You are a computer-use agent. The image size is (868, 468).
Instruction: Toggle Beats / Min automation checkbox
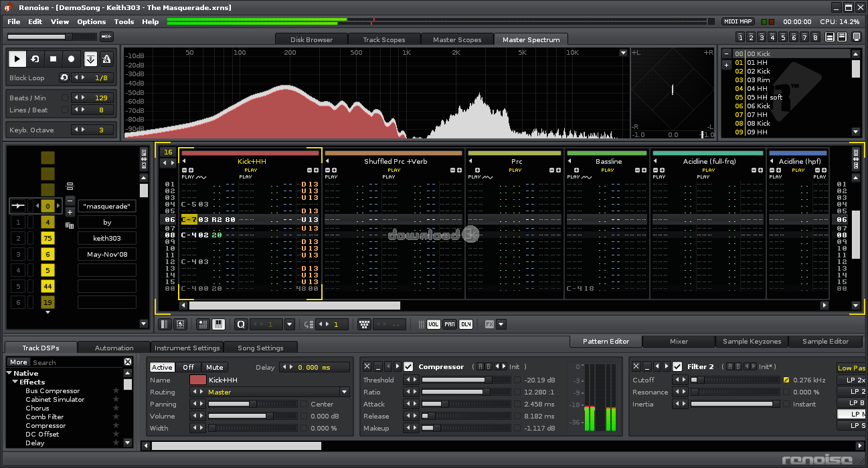pyautogui.click(x=65, y=98)
